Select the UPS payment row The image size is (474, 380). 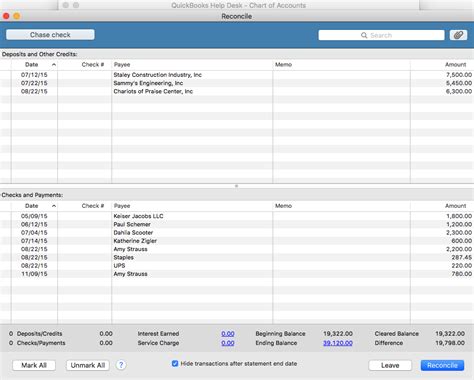tap(237, 266)
